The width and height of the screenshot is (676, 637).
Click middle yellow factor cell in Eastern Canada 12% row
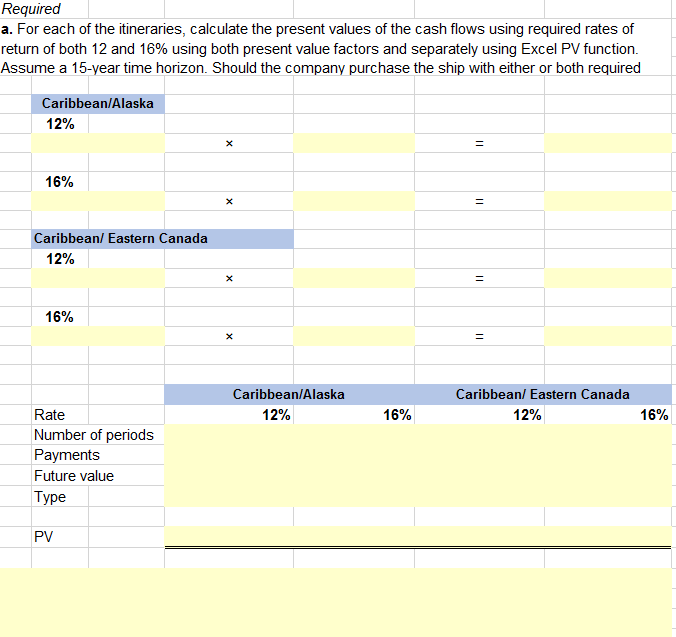(x=354, y=278)
